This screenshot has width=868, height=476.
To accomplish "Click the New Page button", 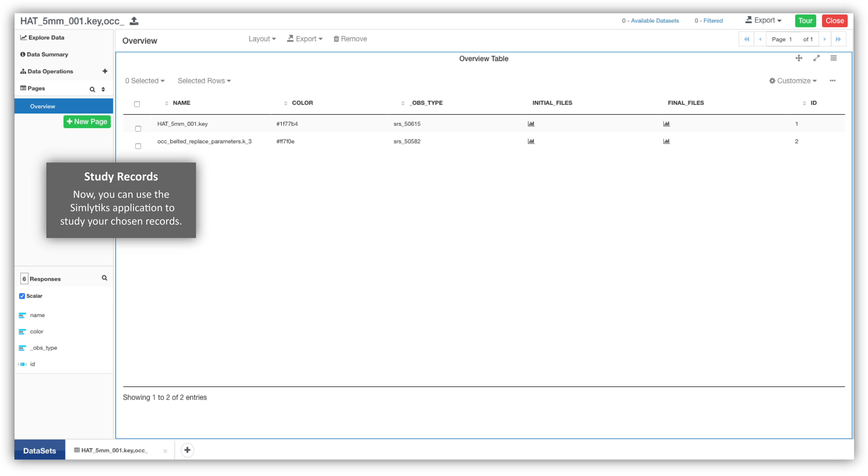I will point(87,121).
